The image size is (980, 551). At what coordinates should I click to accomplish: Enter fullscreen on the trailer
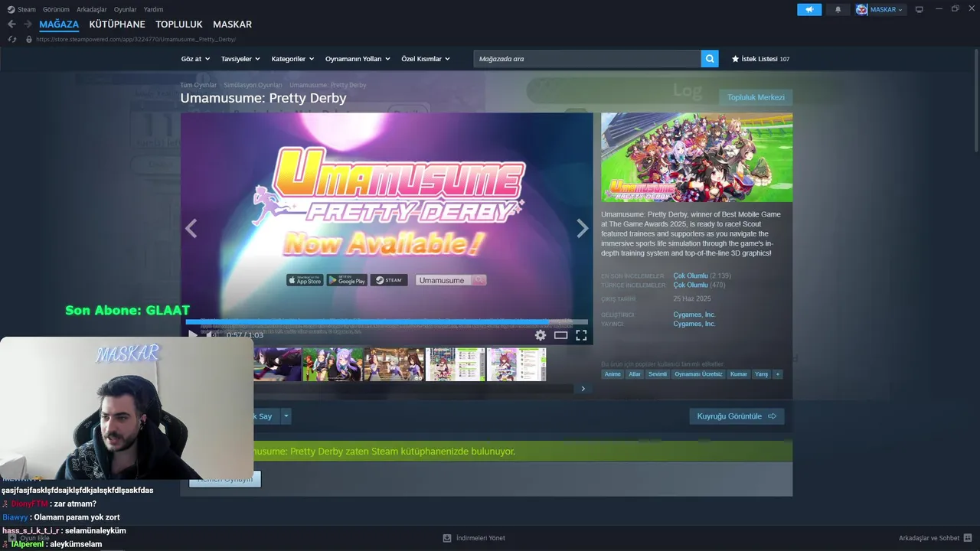click(581, 335)
